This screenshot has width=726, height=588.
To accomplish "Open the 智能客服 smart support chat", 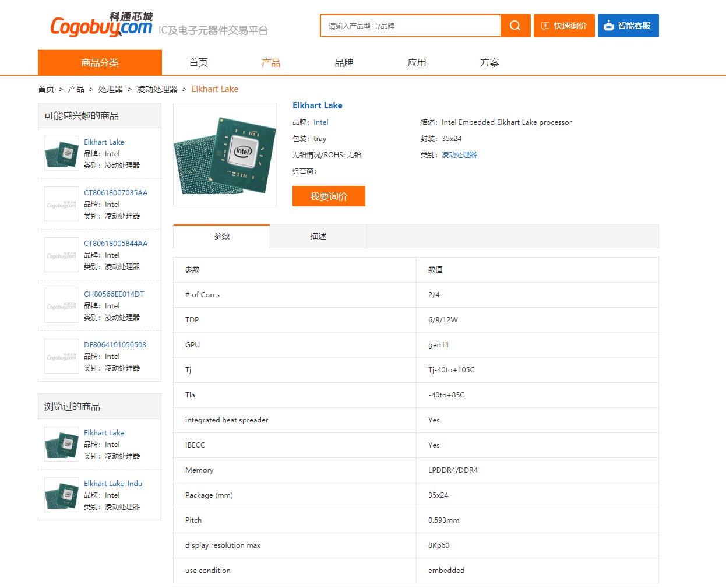I will click(x=628, y=26).
